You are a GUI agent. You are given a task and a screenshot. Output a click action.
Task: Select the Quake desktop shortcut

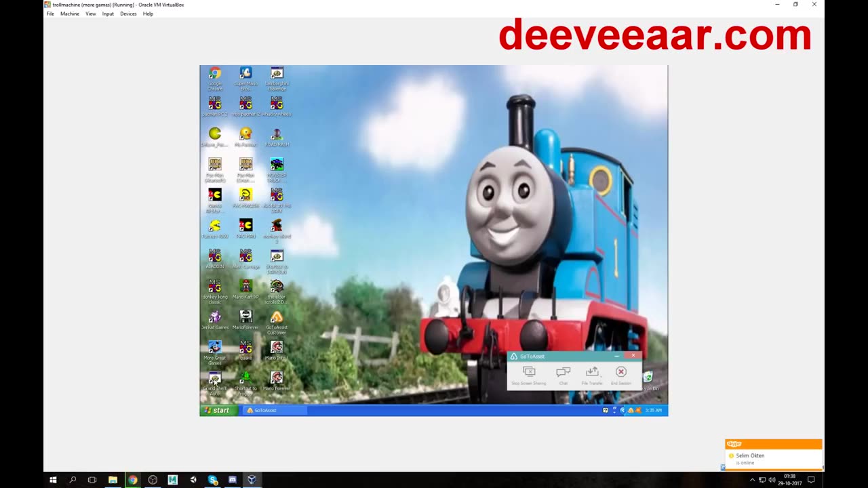(x=245, y=350)
